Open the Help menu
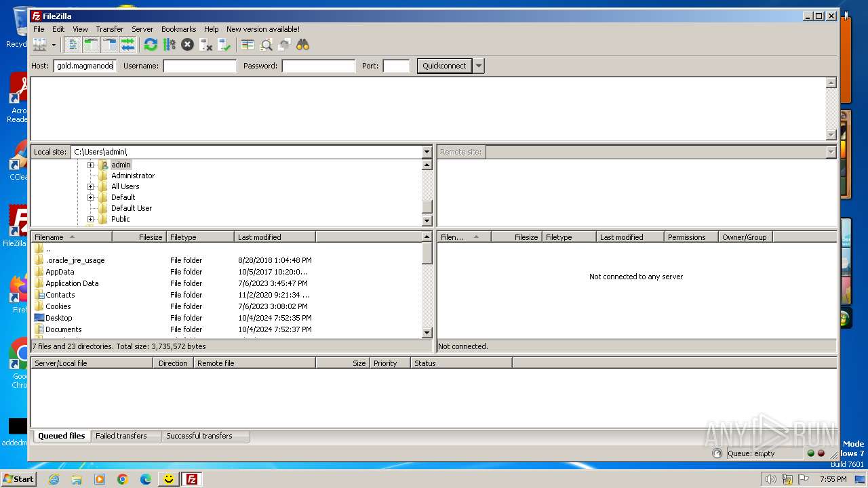868x488 pixels. coord(211,29)
